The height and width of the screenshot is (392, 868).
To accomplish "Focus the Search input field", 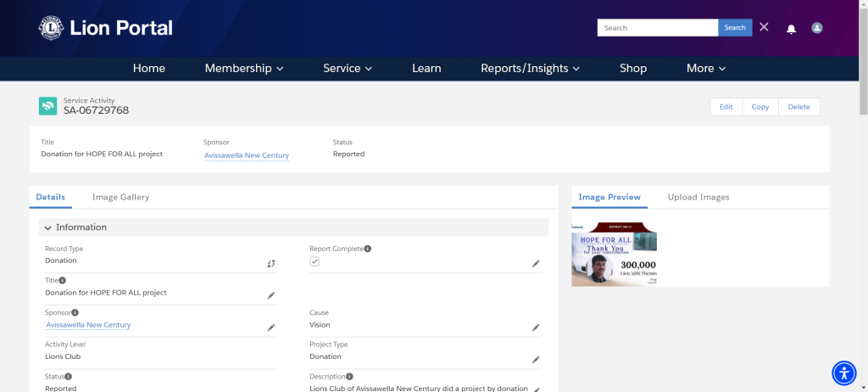I will click(x=658, y=28).
